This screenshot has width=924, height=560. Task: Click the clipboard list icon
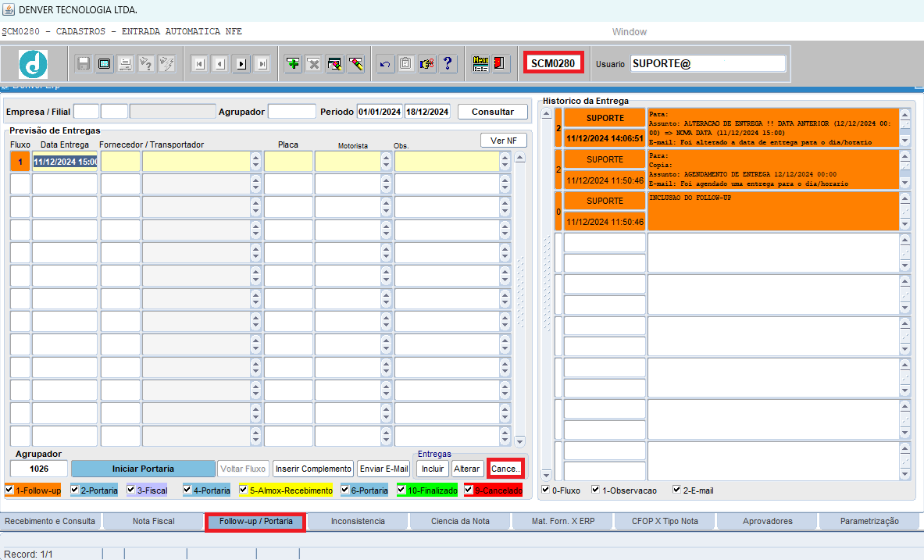(x=405, y=64)
